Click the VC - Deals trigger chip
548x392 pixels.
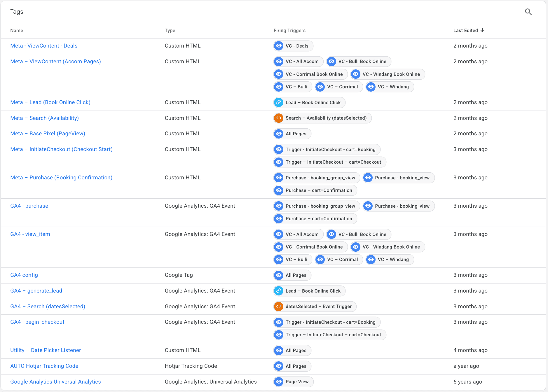pos(293,46)
